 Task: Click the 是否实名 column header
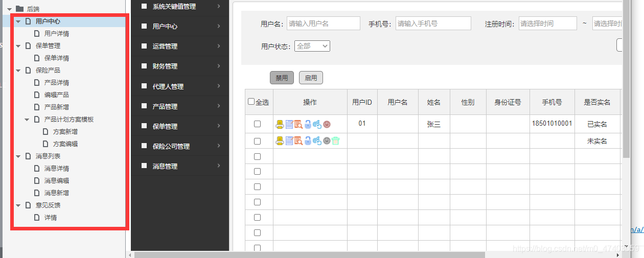click(597, 102)
